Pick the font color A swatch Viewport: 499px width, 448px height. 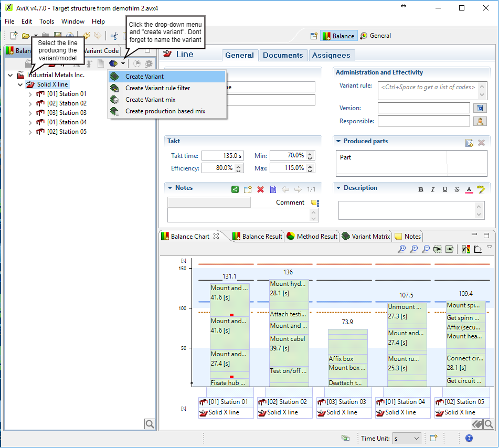click(x=469, y=189)
